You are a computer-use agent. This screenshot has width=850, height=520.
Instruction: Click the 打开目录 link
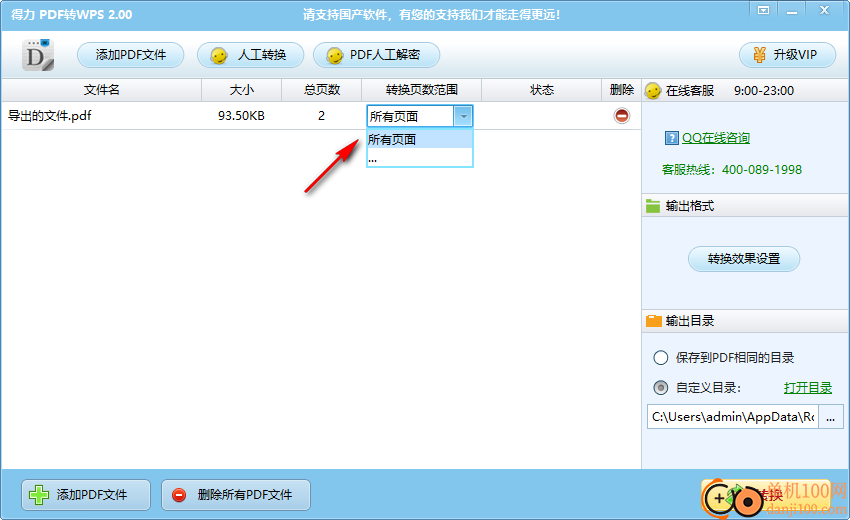pos(808,388)
